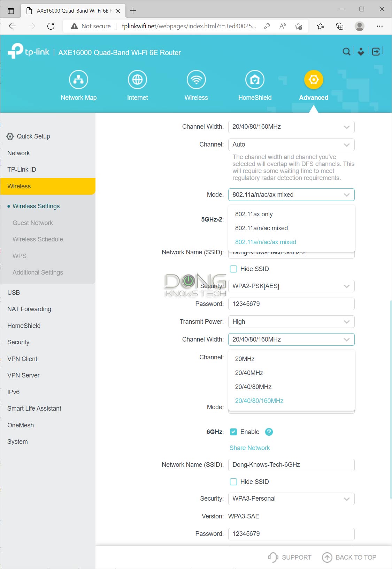This screenshot has width=392, height=569.
Task: Open Smart Life Assistant in sidebar
Action: (34, 409)
